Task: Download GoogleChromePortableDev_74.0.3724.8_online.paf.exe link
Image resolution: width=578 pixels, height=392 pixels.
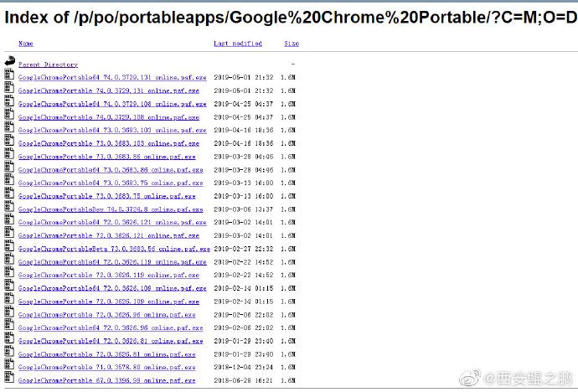Action: pos(111,209)
